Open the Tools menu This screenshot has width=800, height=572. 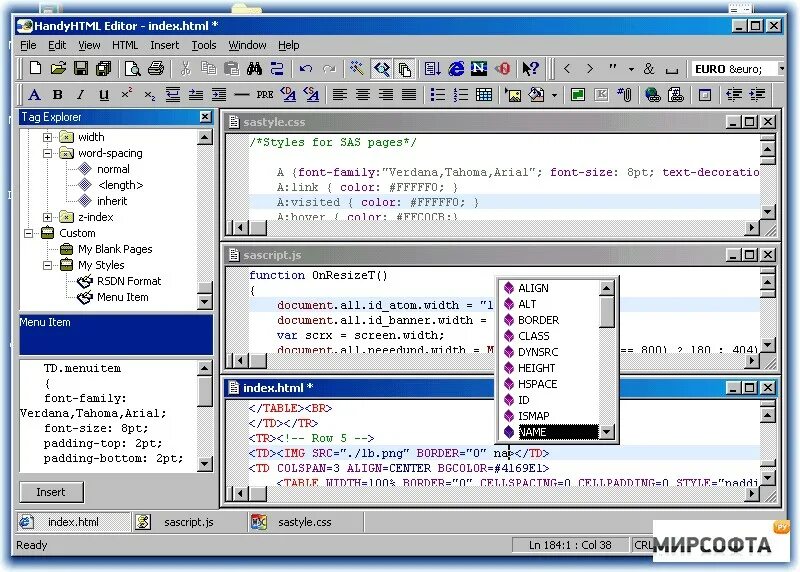tap(204, 45)
